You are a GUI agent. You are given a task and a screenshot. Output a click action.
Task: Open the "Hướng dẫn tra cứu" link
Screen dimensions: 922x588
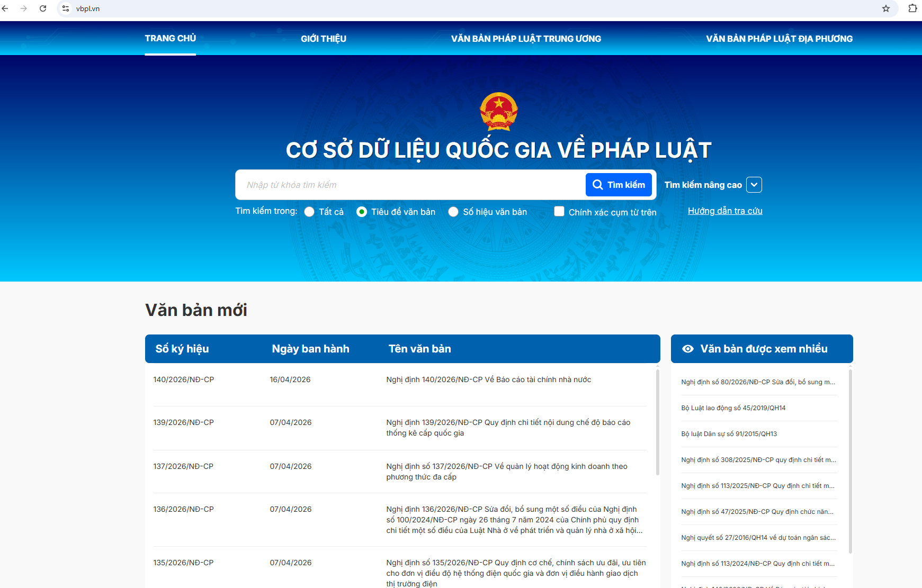click(724, 211)
